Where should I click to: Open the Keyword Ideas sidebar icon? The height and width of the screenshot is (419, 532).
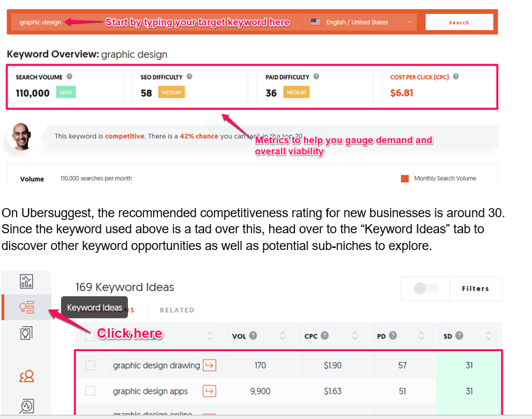[x=27, y=307]
